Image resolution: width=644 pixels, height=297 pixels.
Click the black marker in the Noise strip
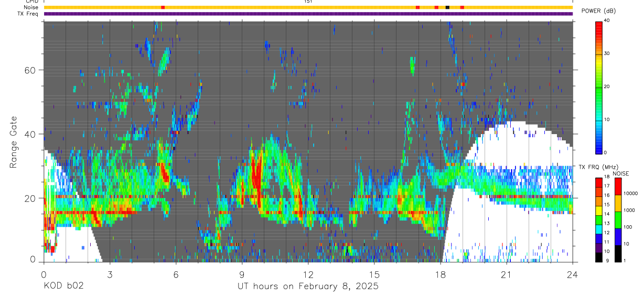447,7
